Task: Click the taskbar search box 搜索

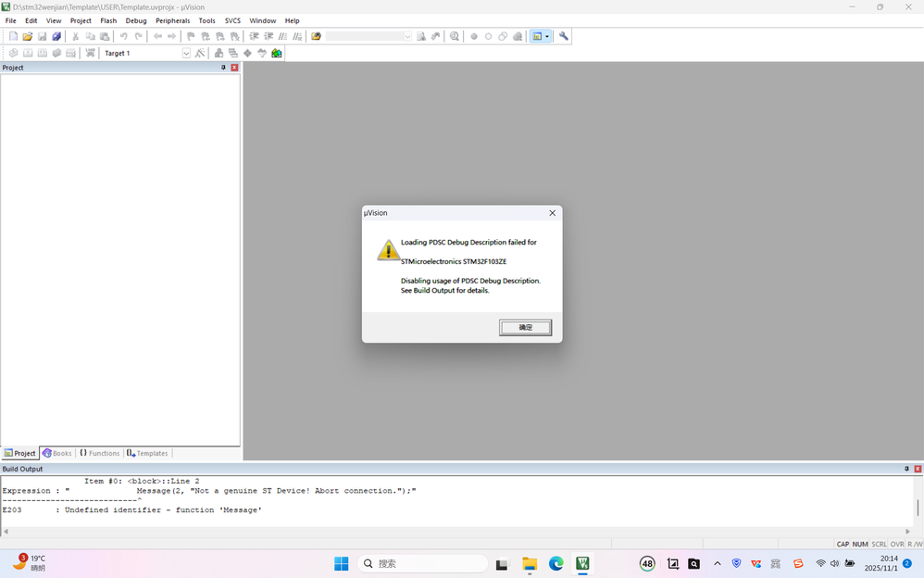Action: [x=422, y=564]
